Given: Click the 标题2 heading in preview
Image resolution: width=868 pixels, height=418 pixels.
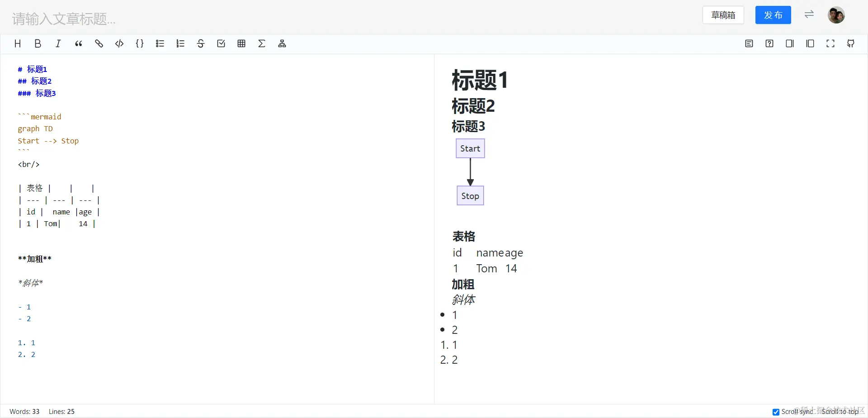Looking at the screenshot, I should pyautogui.click(x=473, y=106).
